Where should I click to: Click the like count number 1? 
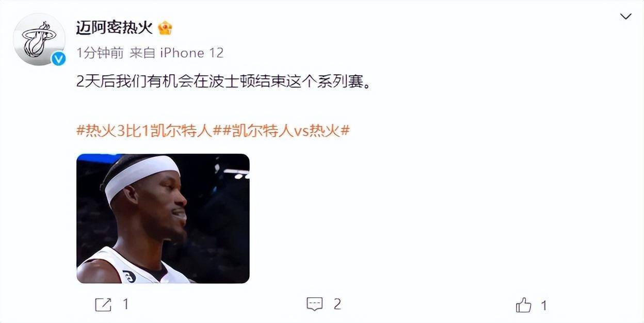click(x=543, y=305)
